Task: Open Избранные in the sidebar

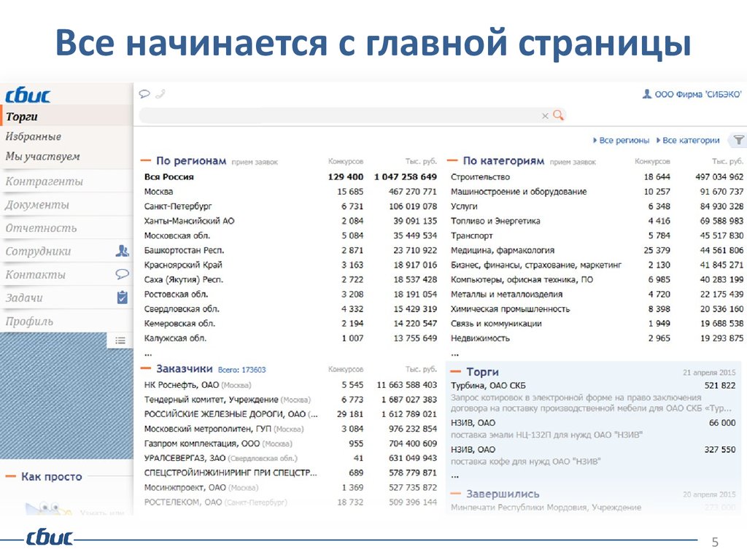Action: click(x=34, y=136)
